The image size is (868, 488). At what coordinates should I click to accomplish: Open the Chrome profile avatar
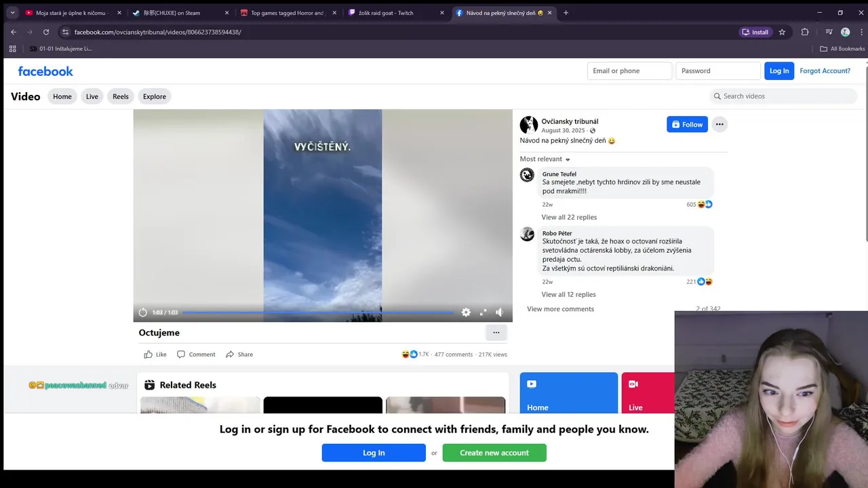tap(845, 32)
